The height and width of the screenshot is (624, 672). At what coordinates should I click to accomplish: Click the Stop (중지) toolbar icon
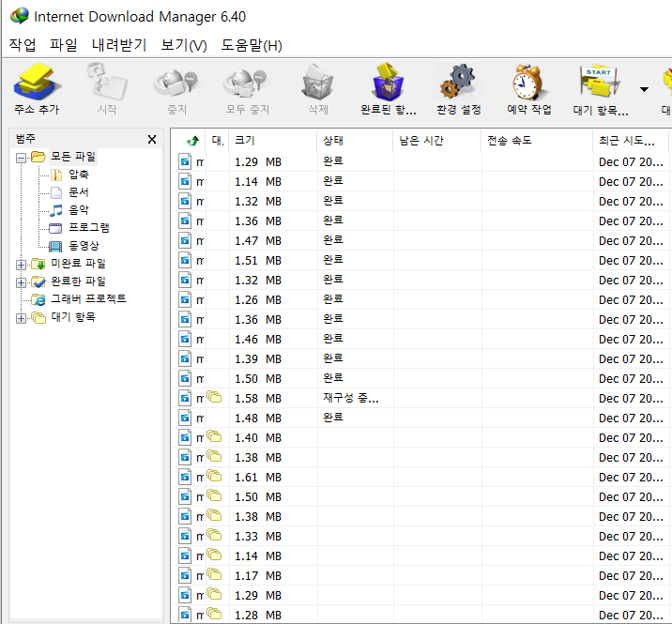click(176, 83)
